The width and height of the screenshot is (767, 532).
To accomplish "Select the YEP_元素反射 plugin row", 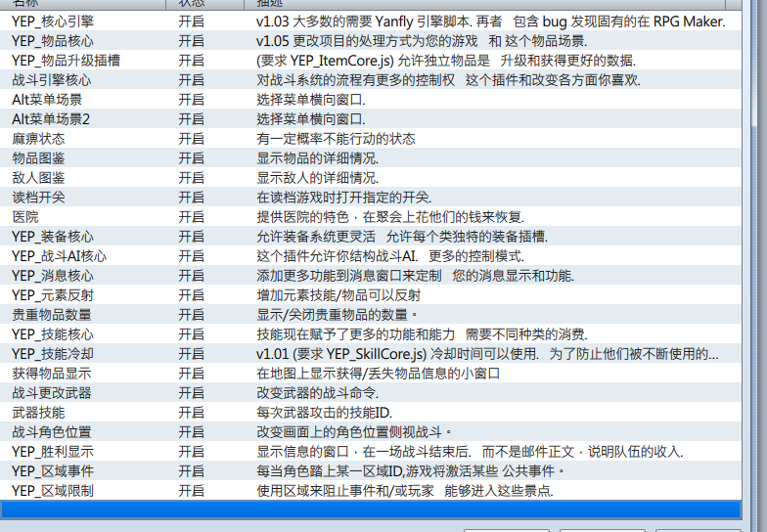I will (x=371, y=295).
